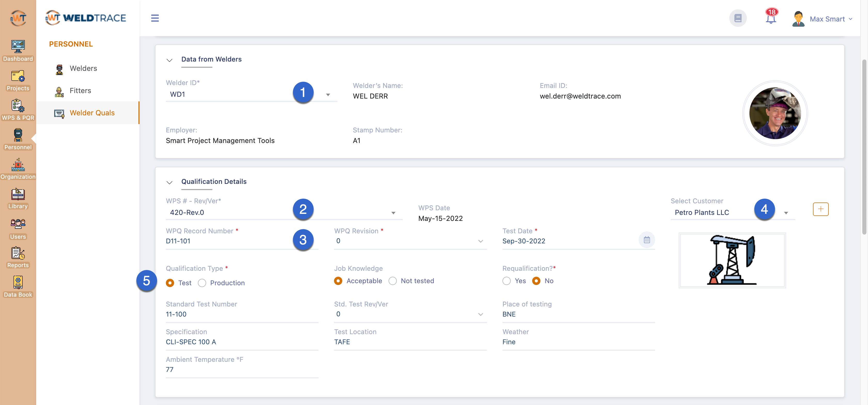The height and width of the screenshot is (405, 868).
Task: Click the welder's name WEL DERR
Action: (370, 96)
